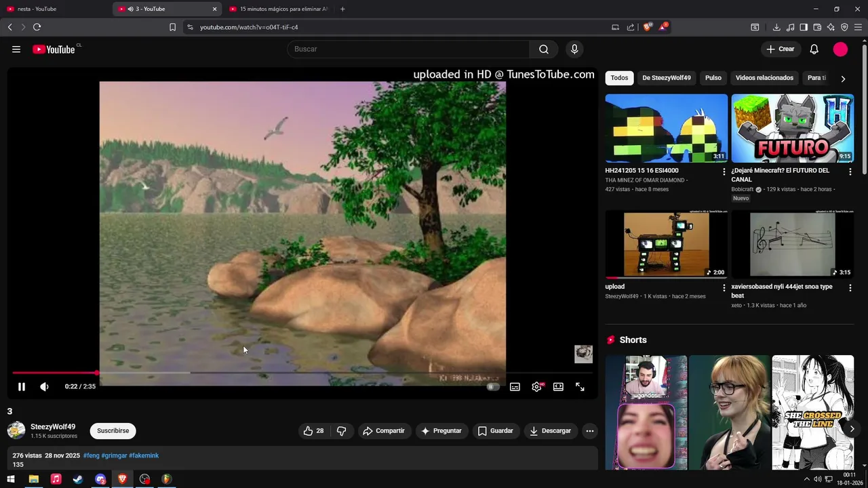Open the browser downloads icon
The height and width of the screenshot is (488, 868).
(x=776, y=27)
